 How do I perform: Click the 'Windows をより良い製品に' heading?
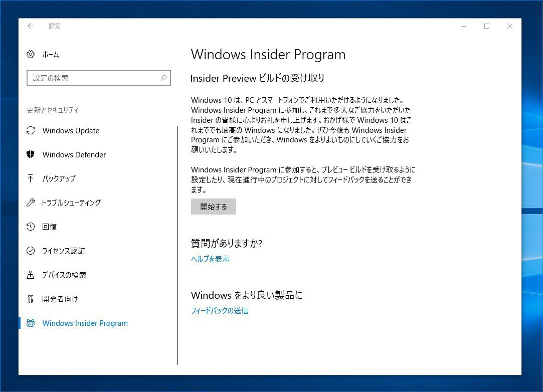pyautogui.click(x=247, y=295)
